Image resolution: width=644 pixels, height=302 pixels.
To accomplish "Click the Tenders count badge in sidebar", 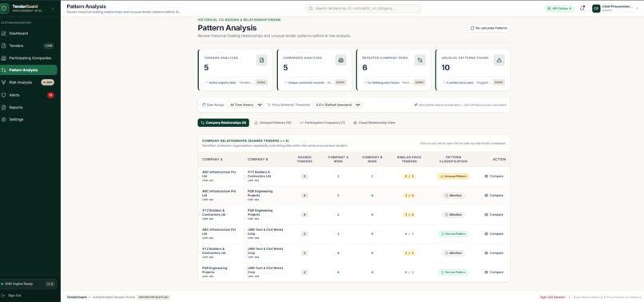I will 49,46.
